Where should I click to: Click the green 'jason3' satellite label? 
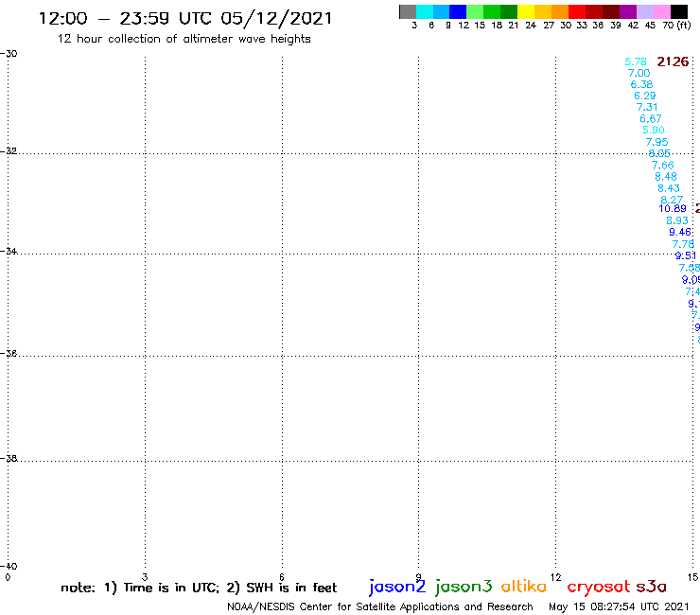pos(464,587)
